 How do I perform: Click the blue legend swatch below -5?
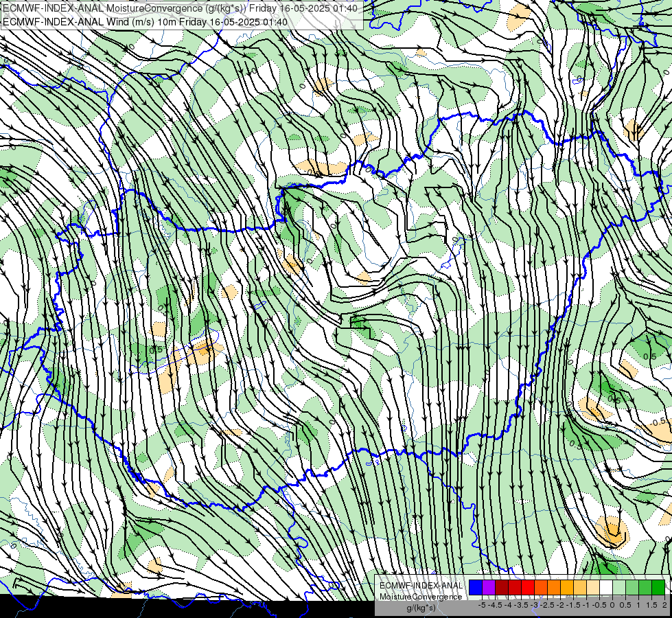476,587
